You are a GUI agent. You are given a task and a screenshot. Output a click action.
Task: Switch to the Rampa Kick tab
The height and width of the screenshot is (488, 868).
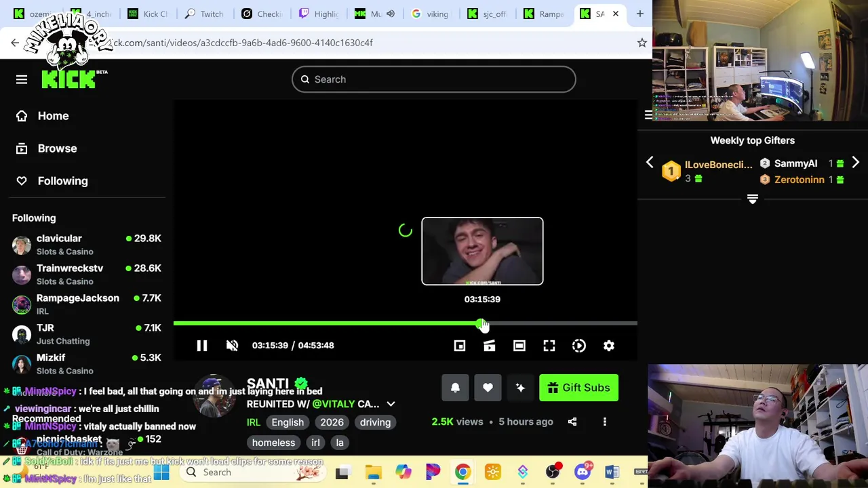(x=545, y=14)
